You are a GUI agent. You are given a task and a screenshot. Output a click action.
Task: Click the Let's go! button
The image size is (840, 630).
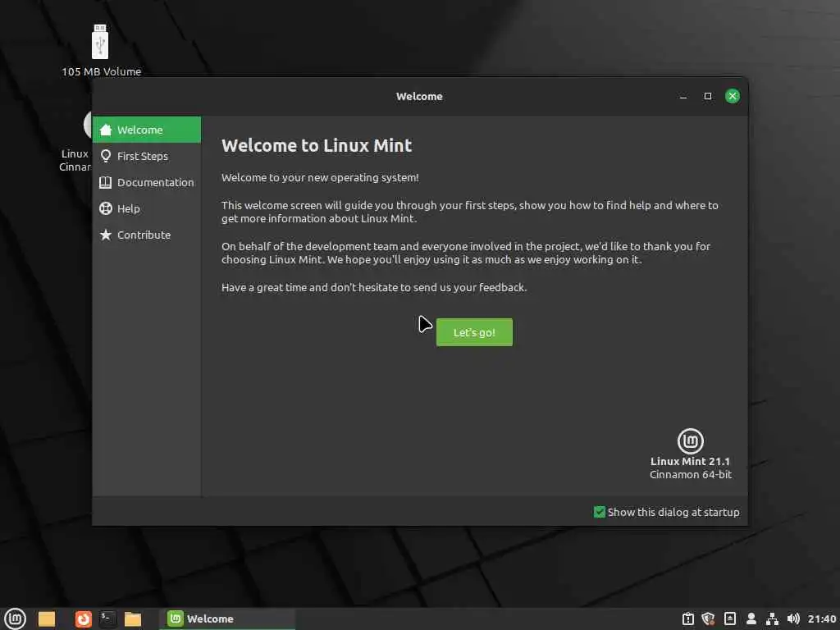point(474,332)
